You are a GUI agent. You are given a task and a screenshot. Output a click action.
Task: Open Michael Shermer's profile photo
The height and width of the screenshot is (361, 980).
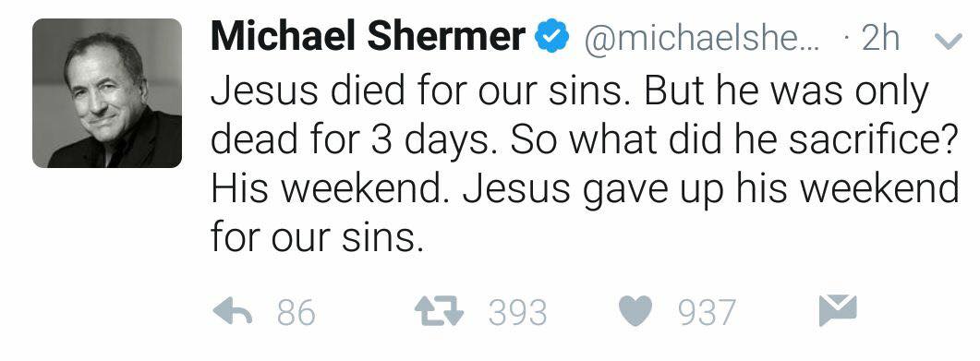(107, 93)
